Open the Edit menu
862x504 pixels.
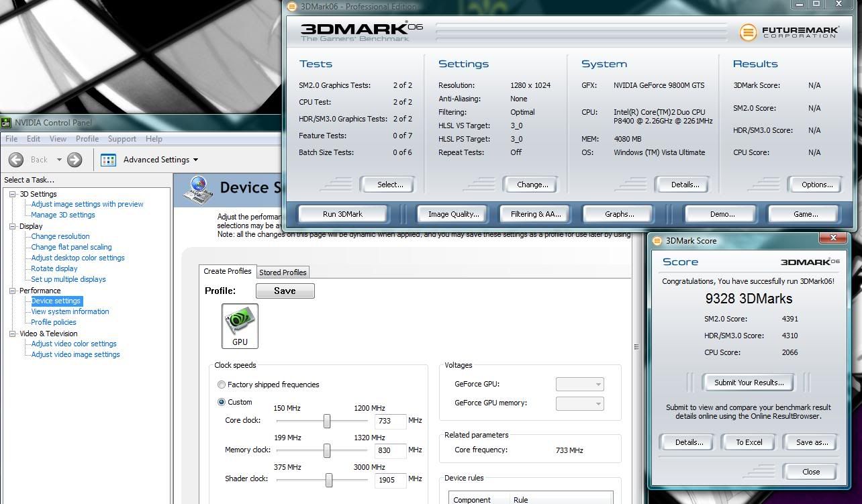(x=34, y=139)
